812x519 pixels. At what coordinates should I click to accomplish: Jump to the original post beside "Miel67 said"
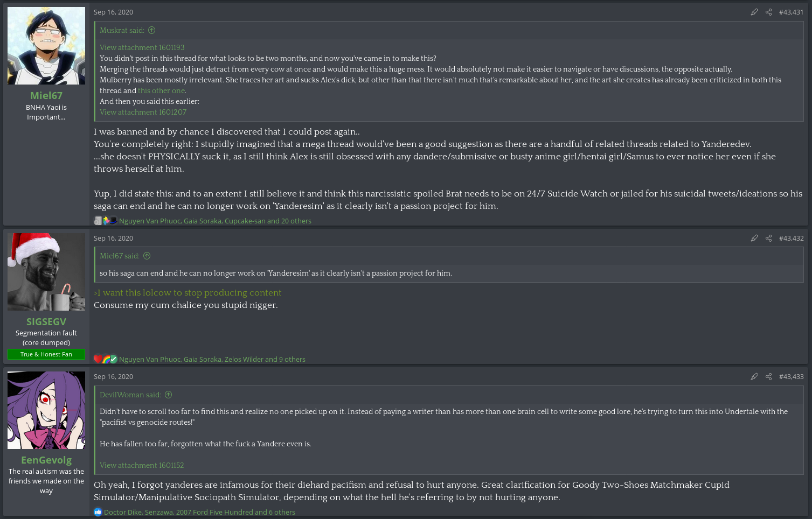[147, 256]
